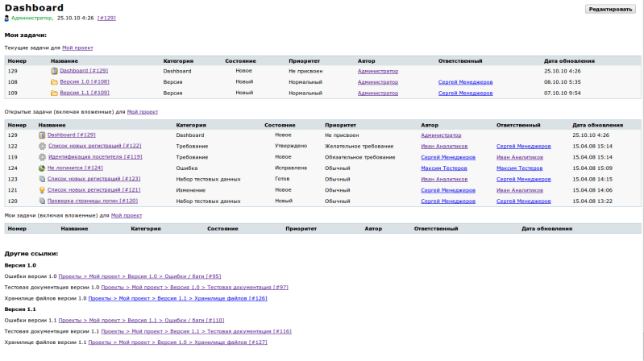Click the gear icon beside Идентификация посетителя
This screenshot has height=361, width=644.
(42, 157)
